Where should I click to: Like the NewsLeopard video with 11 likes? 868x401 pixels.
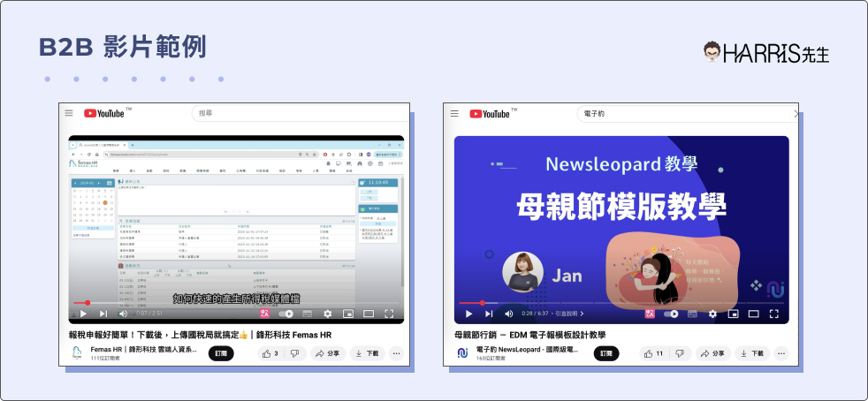[x=654, y=353]
